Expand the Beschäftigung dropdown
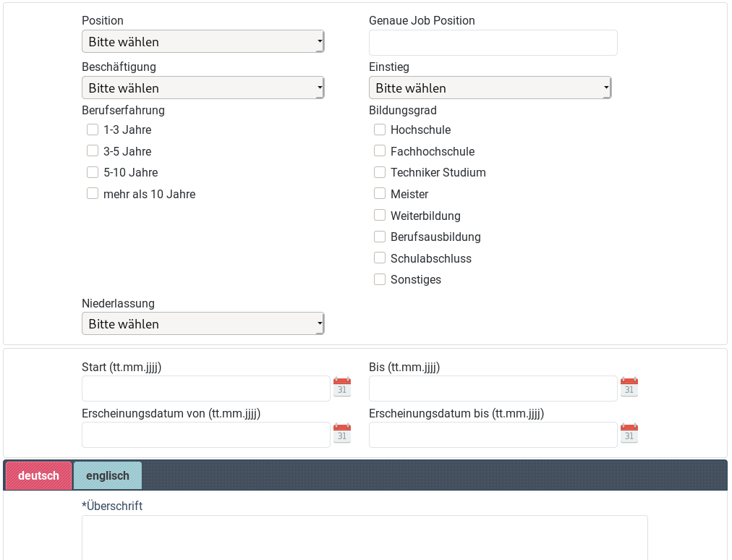732x560 pixels. point(203,88)
